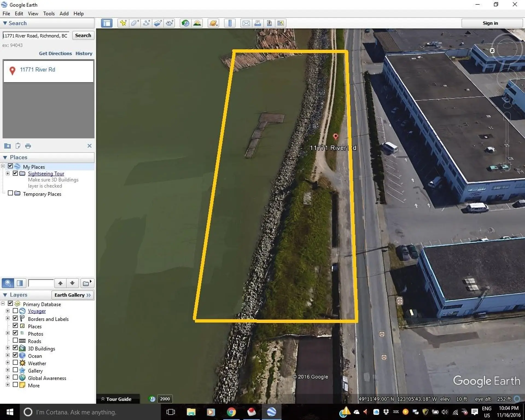Open the Tools menu

pos(49,14)
